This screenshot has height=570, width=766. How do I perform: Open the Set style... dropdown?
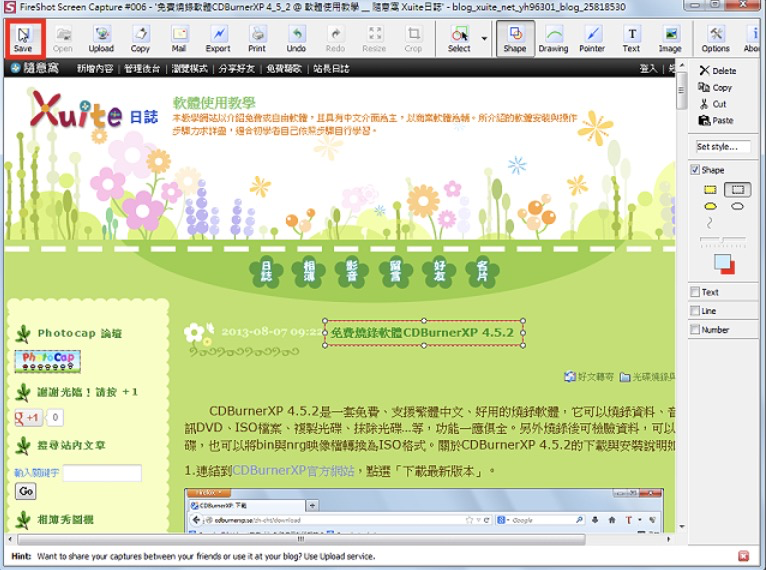point(723,147)
